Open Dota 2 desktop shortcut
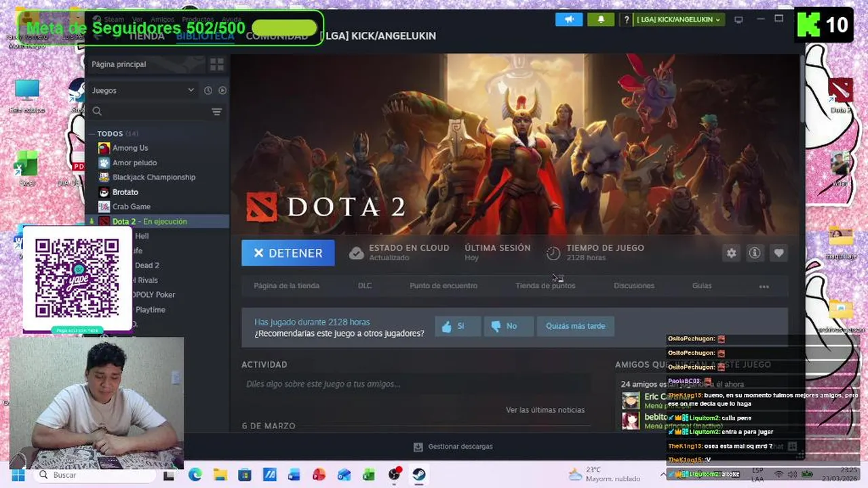This screenshot has height=488, width=868. [840, 95]
